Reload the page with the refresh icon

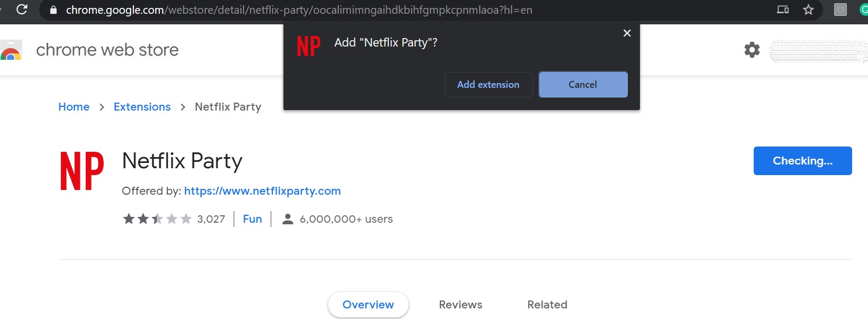pyautogui.click(x=22, y=10)
